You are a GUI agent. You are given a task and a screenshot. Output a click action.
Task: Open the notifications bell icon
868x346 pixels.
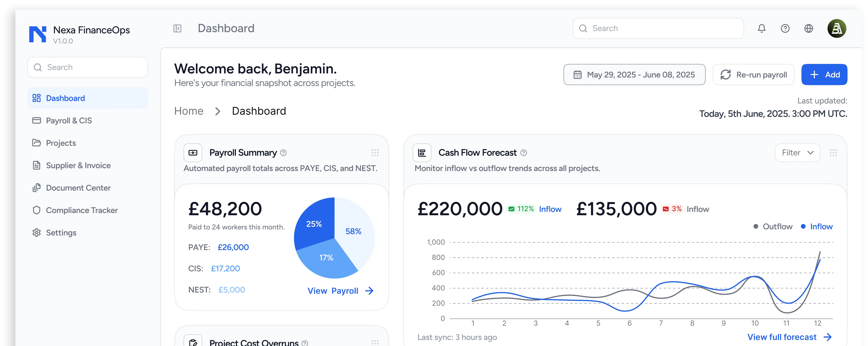pos(762,28)
